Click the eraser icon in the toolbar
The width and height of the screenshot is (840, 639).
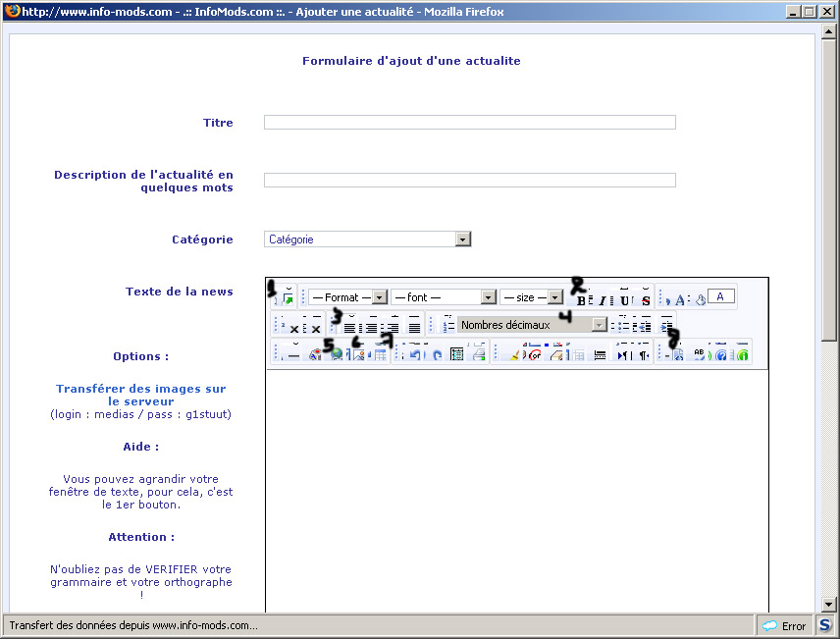pos(556,354)
